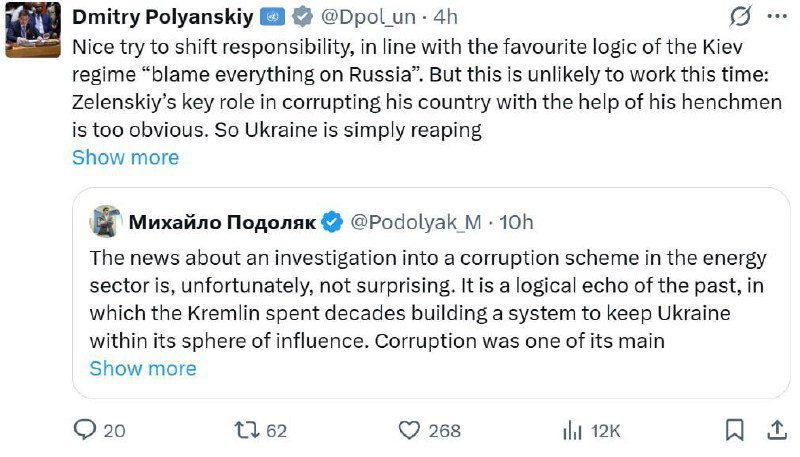Open the three-dot more options menu
Image resolution: width=800 pixels, height=457 pixels.
[776, 16]
